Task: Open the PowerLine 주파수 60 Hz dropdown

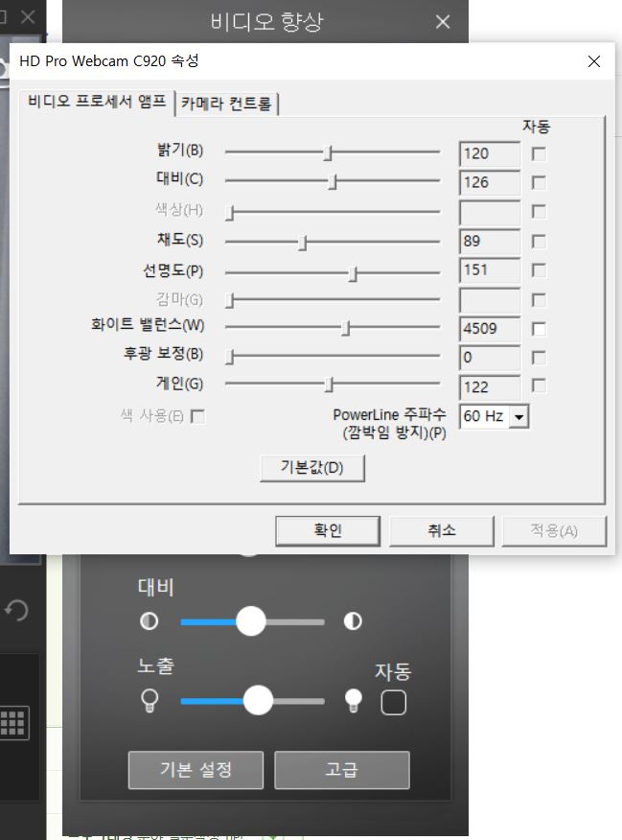Action: (518, 416)
